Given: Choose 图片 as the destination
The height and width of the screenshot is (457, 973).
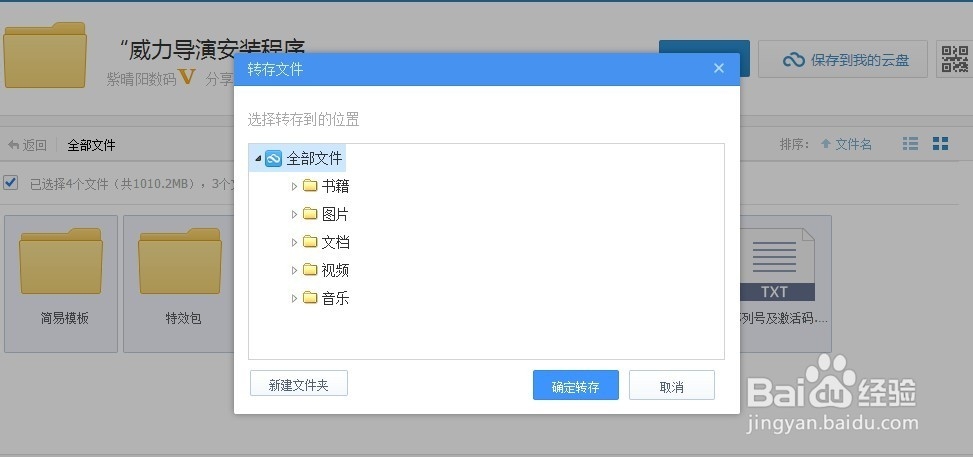Looking at the screenshot, I should pyautogui.click(x=335, y=214).
